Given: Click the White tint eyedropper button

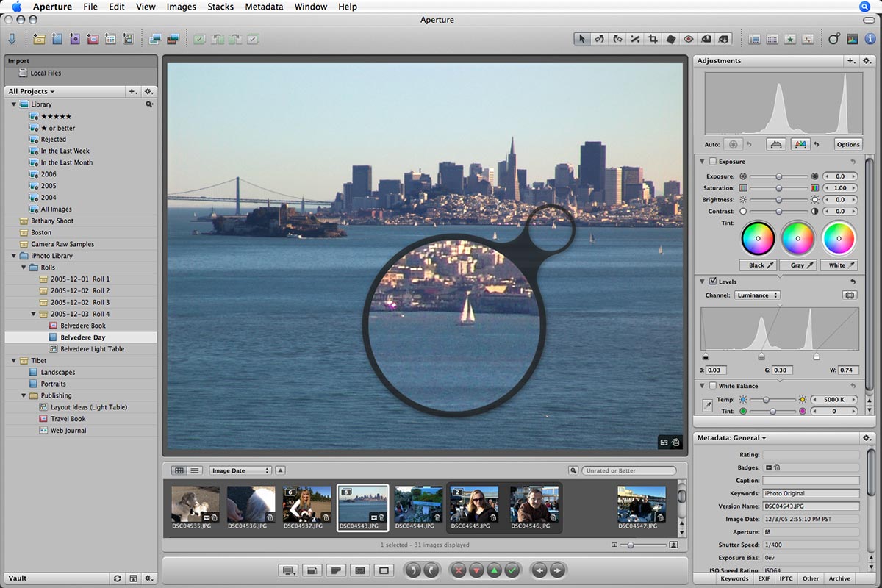Looking at the screenshot, I should pos(838,265).
